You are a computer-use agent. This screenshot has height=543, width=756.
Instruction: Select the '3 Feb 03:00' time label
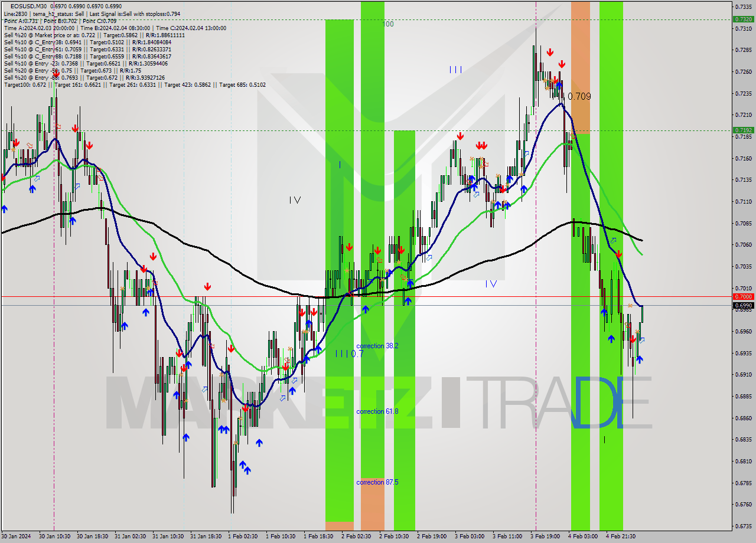click(x=470, y=537)
